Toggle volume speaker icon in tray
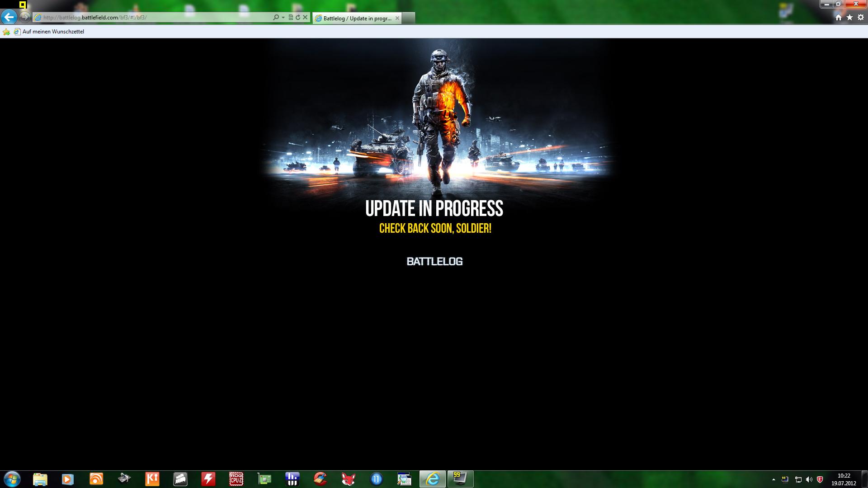 (x=809, y=479)
